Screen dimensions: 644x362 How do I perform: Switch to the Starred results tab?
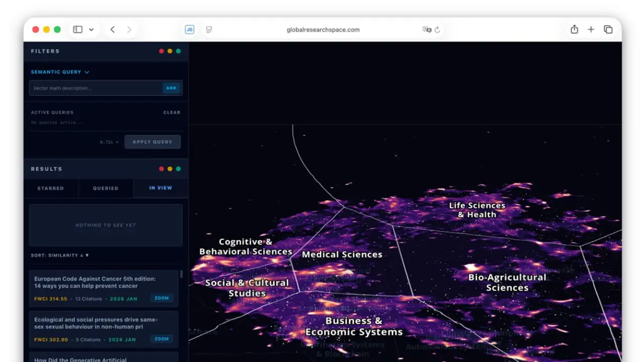tap(51, 188)
